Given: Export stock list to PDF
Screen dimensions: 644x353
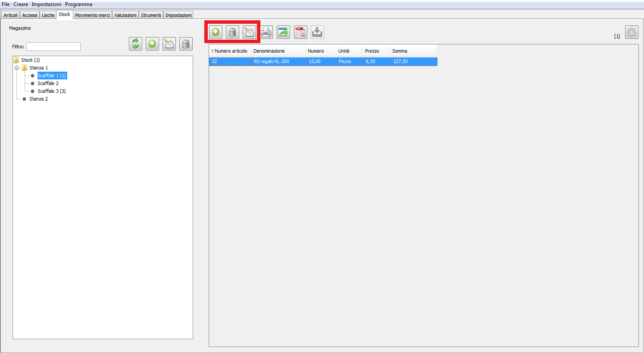Looking at the screenshot, I should tap(300, 32).
